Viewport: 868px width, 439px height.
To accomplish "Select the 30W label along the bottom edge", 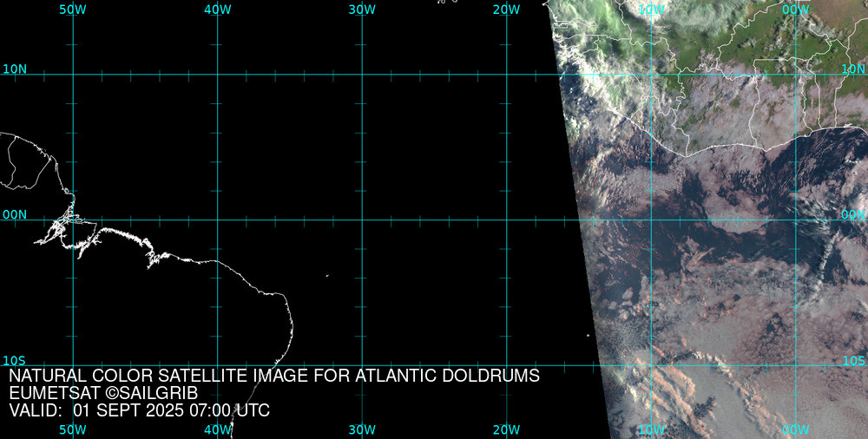I will [x=362, y=429].
